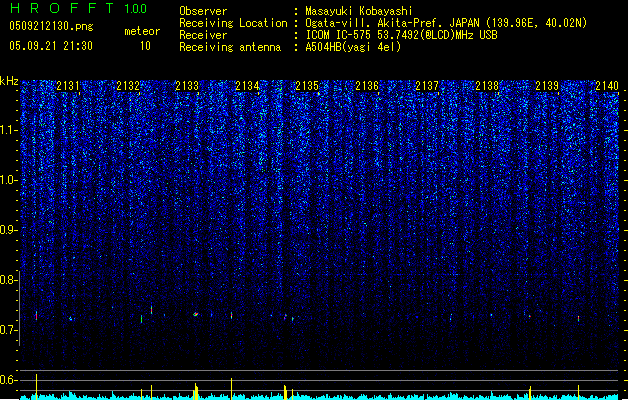Viewport: 629px width, 400px height.
Task: Click the 2136 time marker
Action: [367, 86]
